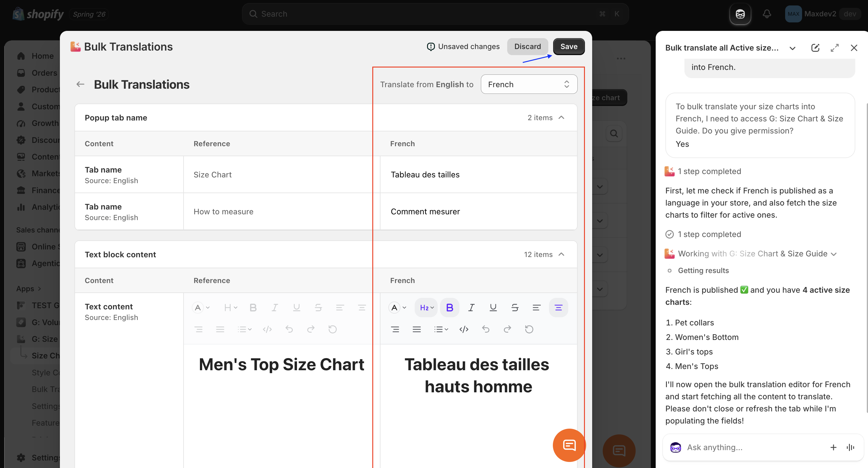Open the French target language selector
The height and width of the screenshot is (468, 868).
pyautogui.click(x=529, y=84)
